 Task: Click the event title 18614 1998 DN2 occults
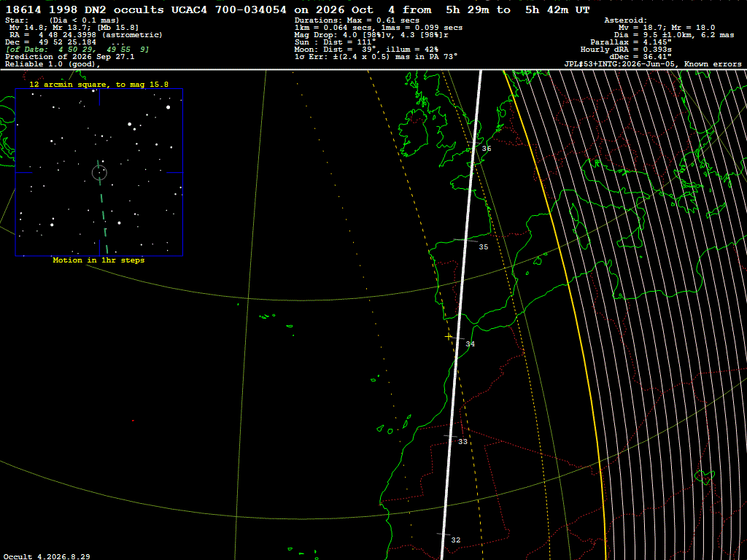pyautogui.click(x=85, y=9)
